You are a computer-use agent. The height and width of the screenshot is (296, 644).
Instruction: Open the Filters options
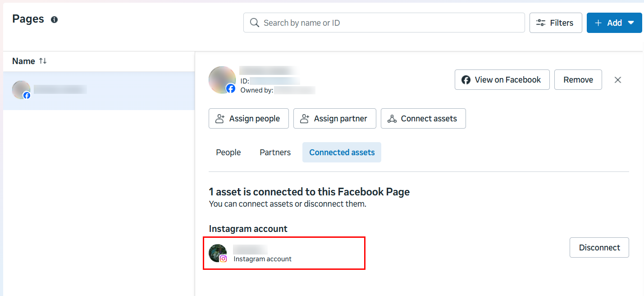(555, 23)
